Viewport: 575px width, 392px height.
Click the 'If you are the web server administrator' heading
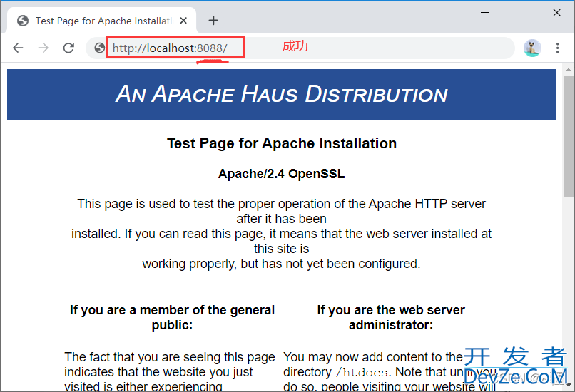click(x=391, y=317)
